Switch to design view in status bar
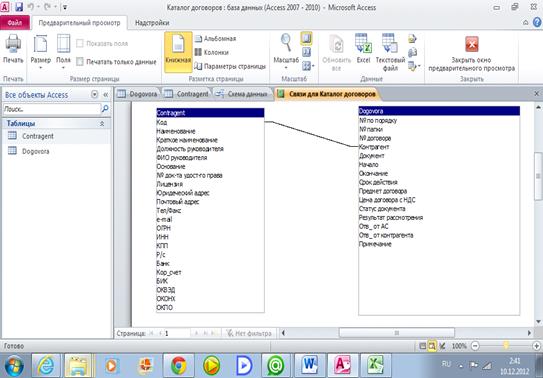Screen dimensions: 543x378 [442, 345]
